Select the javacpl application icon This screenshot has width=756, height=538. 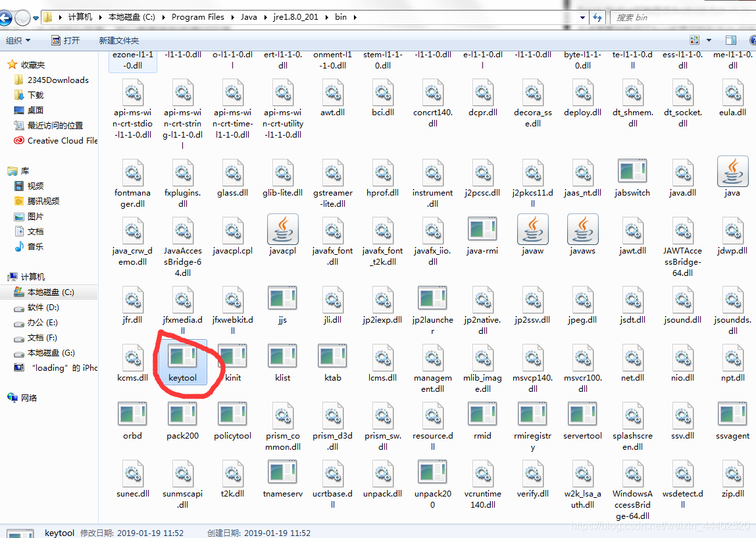click(x=282, y=229)
